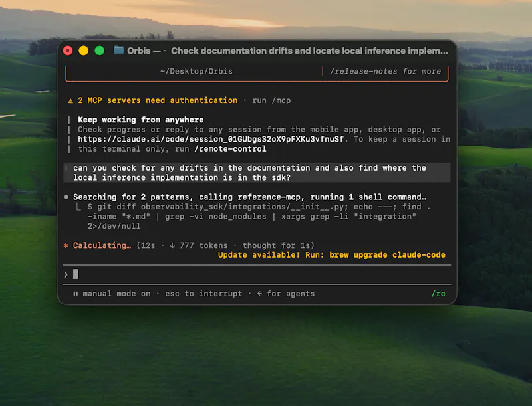This screenshot has width=532, height=406.
Task: Click the gray bullet before Searching for 2 patterns
Action: coord(66,197)
